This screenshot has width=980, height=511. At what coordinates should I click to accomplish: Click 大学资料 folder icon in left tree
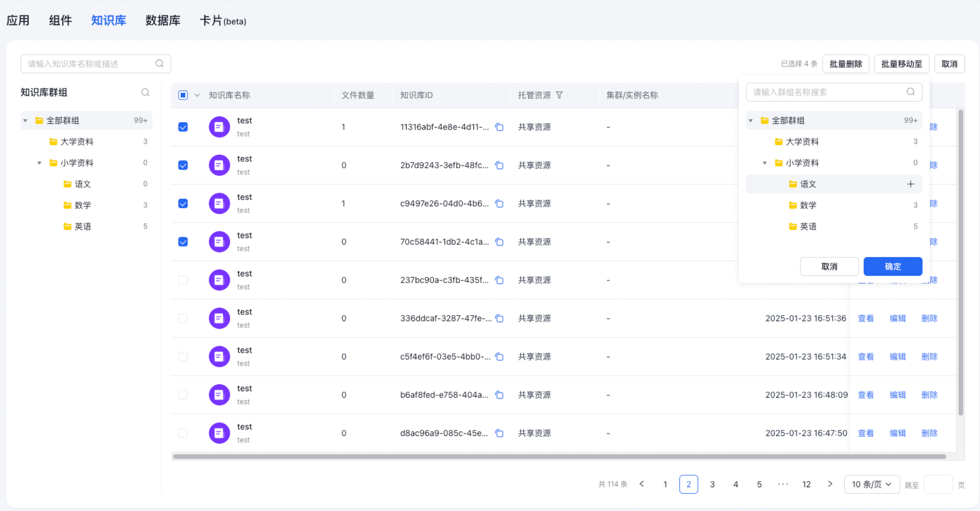tap(53, 142)
